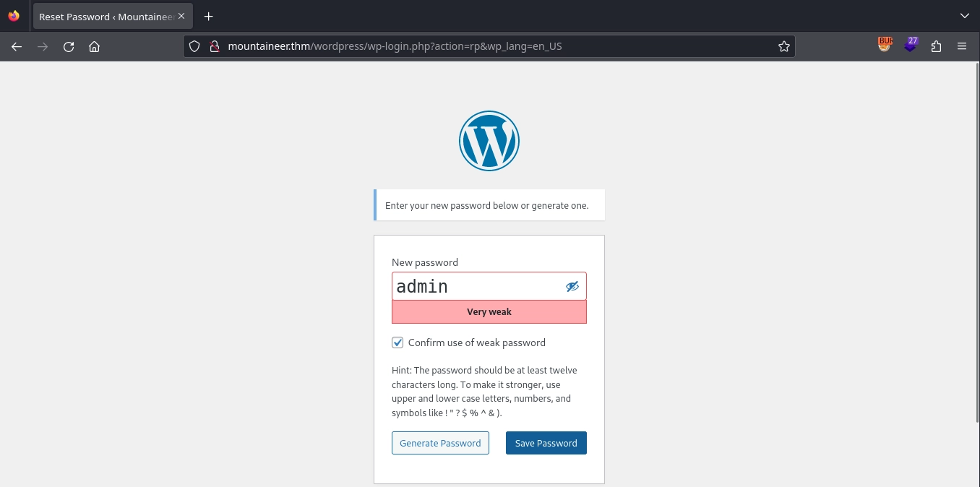Click the WordPress logo
This screenshot has width=980, height=487.
point(489,141)
